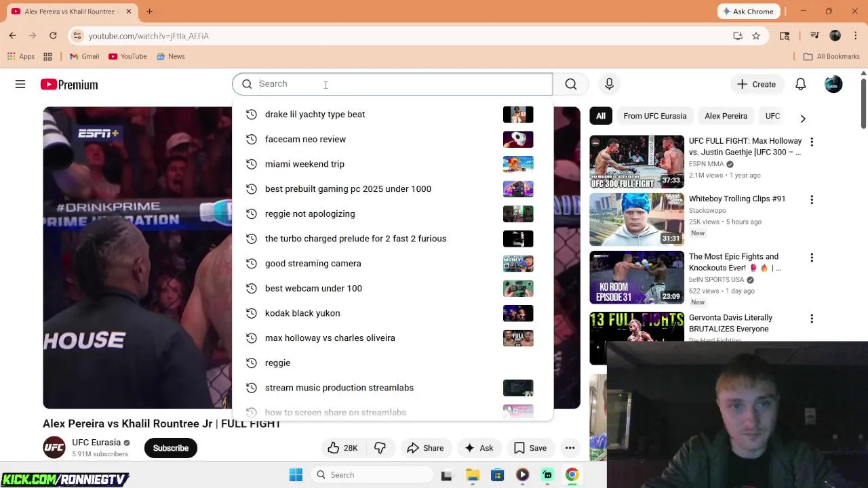Open All Bookmarks folder
The image size is (868, 488).
(831, 56)
